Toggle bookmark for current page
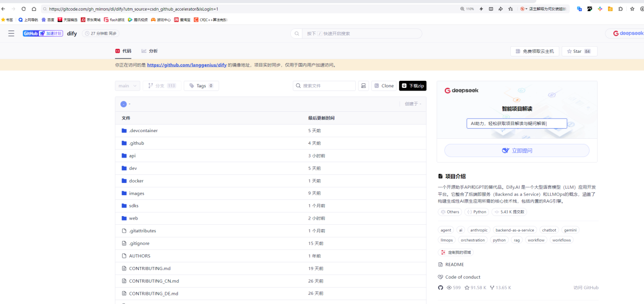Image resolution: width=644 pixels, height=304 pixels. pyautogui.click(x=631, y=9)
